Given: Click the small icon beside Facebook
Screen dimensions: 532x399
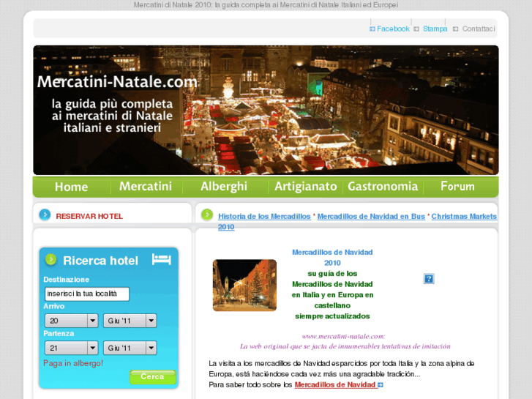Looking at the screenshot, I should [372, 29].
